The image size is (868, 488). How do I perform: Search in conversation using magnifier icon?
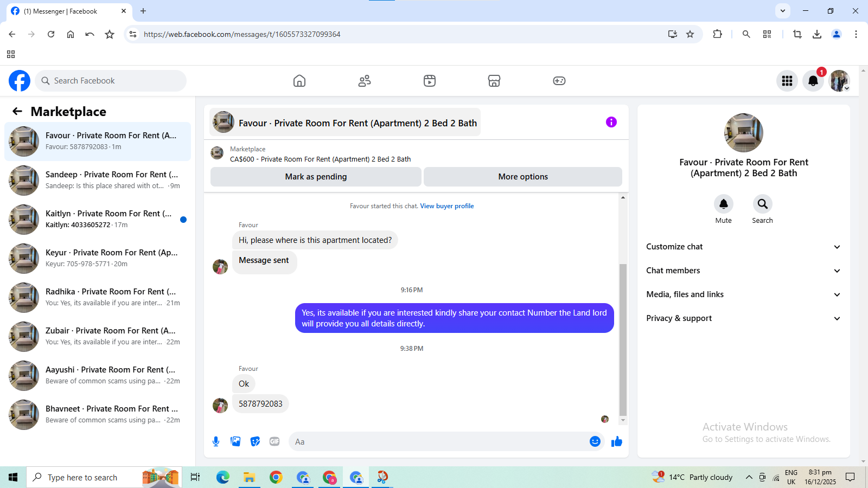click(x=763, y=204)
